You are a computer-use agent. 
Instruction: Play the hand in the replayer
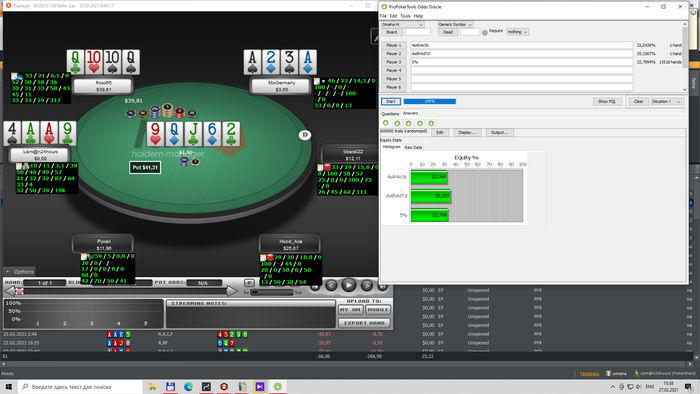(349, 285)
